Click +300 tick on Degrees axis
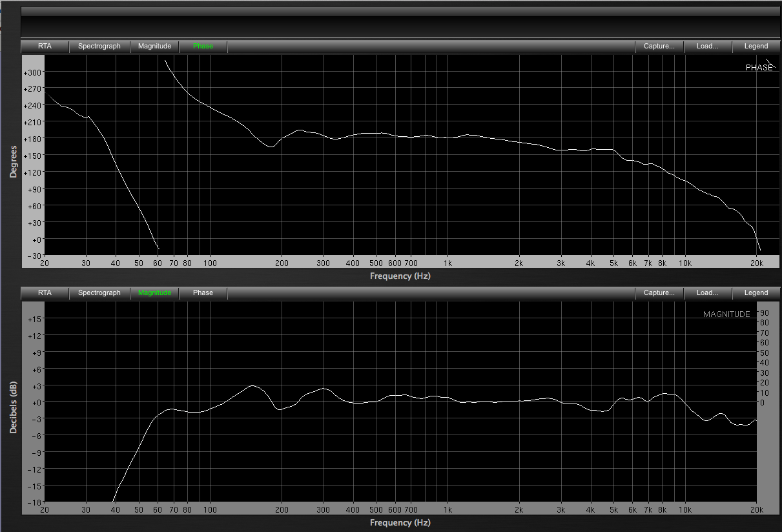This screenshot has width=782, height=532. pyautogui.click(x=32, y=72)
